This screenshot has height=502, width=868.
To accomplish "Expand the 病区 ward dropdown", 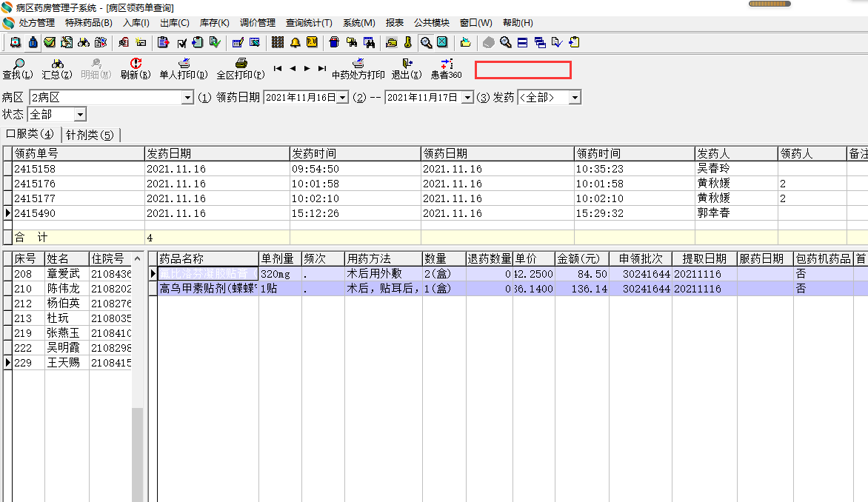I will [187, 98].
